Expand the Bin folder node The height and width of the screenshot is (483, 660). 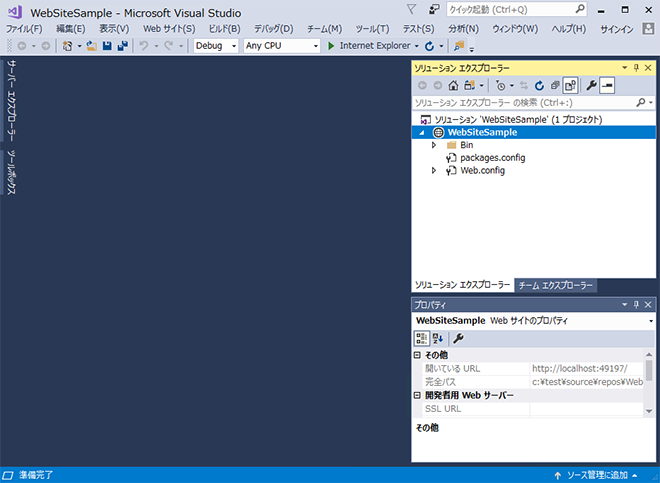434,145
